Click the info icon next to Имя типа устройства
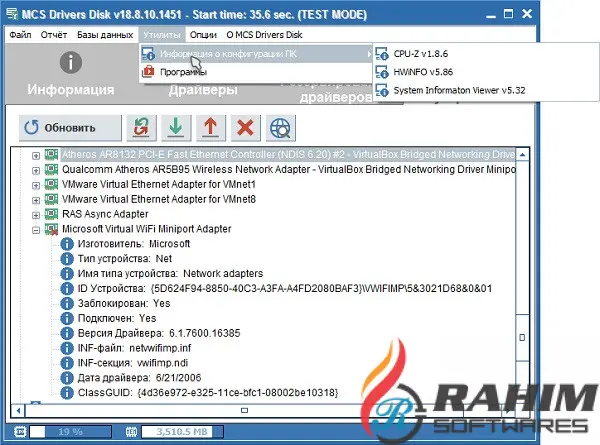This screenshot has height=445, width=600. click(67, 274)
